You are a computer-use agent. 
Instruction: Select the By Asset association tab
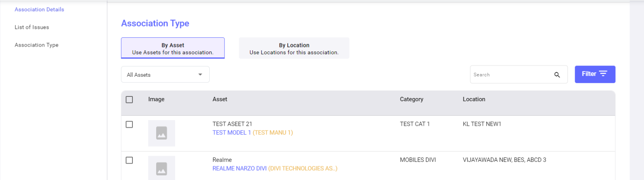point(173,48)
